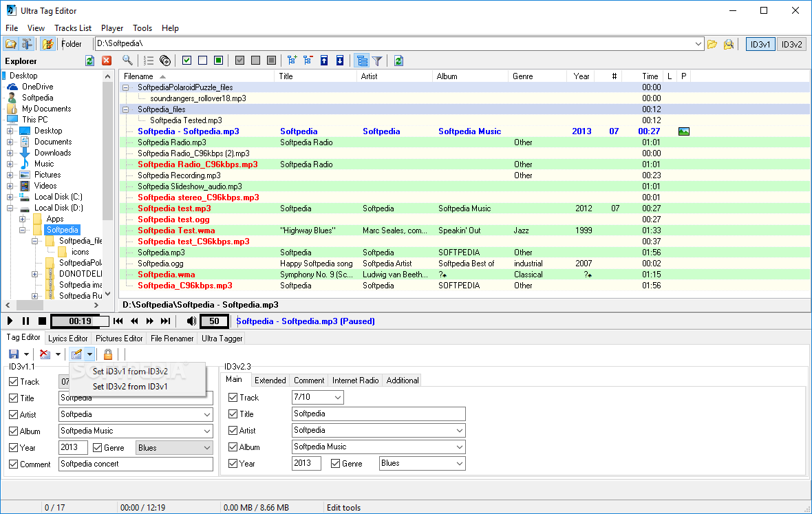Toggle the ID3v1 Track checkbox
Screen dimensions: 812x514
coord(14,381)
